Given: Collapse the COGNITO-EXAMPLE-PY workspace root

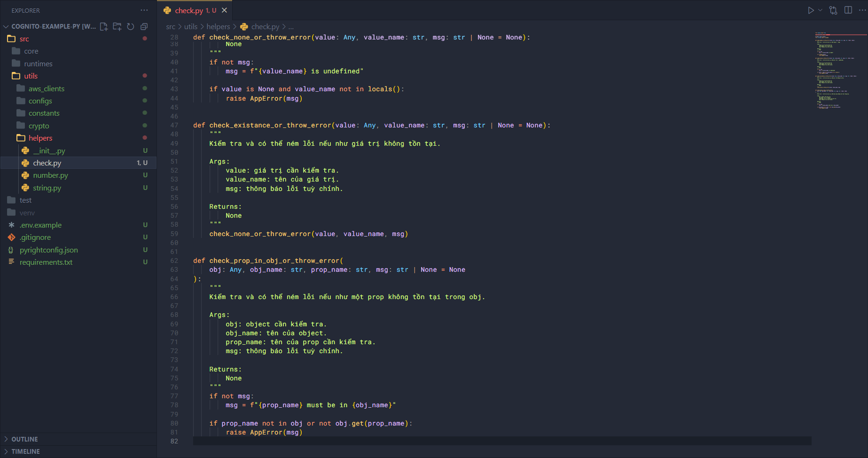Looking at the screenshot, I should point(6,27).
